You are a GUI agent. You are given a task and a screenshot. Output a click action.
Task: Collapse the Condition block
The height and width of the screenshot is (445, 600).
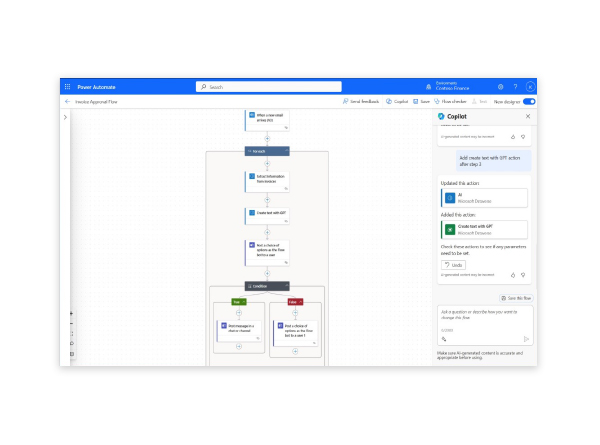click(285, 285)
